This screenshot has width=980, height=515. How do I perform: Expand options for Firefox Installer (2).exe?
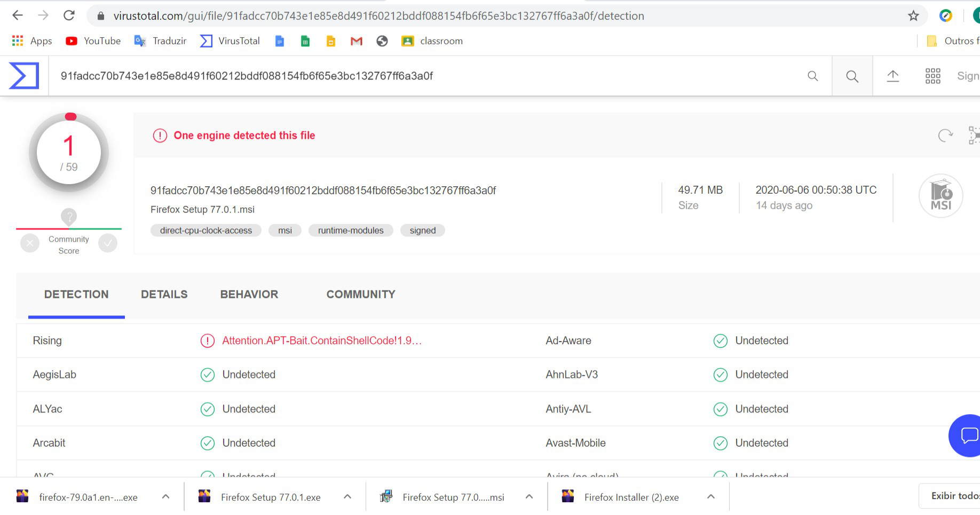click(x=711, y=497)
